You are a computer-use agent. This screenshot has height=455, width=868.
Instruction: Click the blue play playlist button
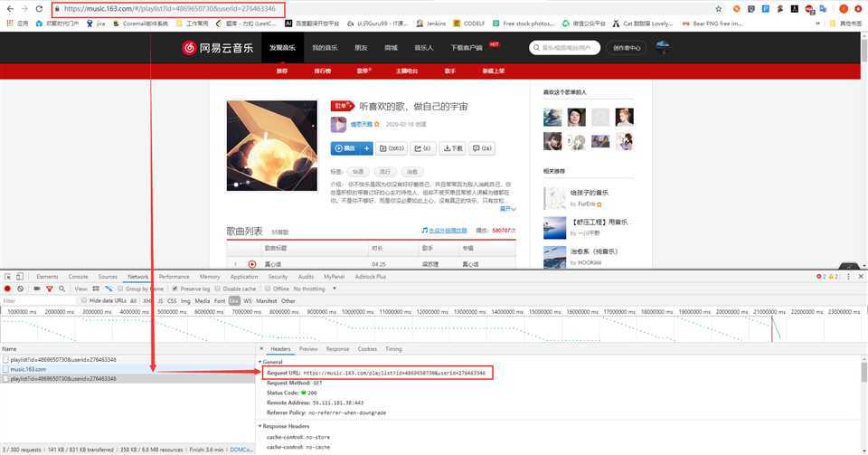[344, 148]
